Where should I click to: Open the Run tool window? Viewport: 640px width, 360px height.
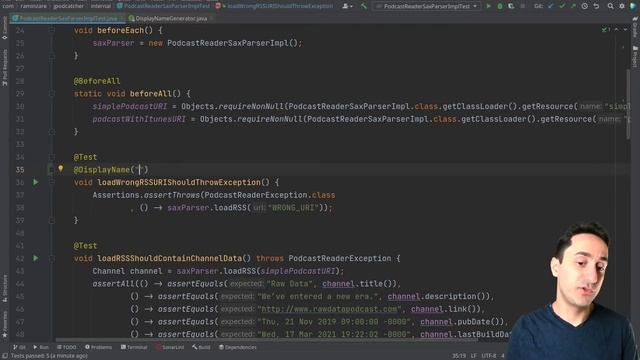(x=41, y=347)
